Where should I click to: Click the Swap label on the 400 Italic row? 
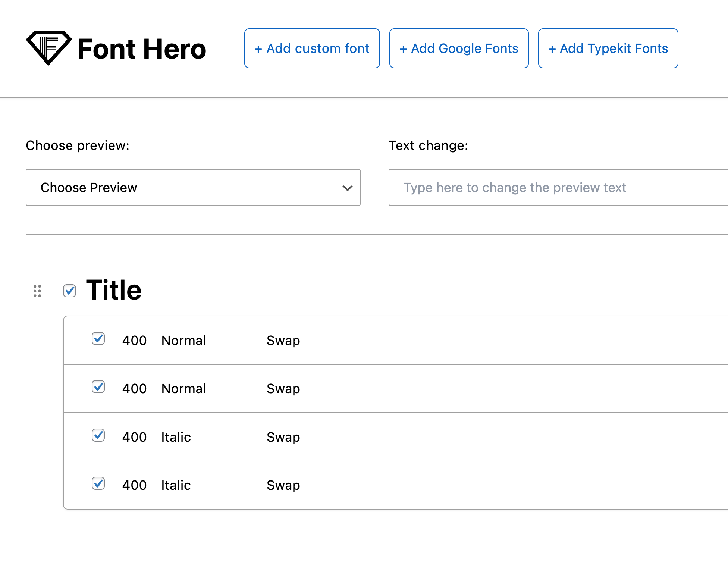point(283,436)
